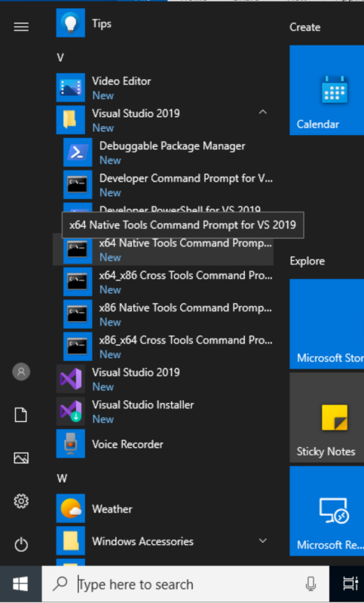Jump to letter V section header

60,58
